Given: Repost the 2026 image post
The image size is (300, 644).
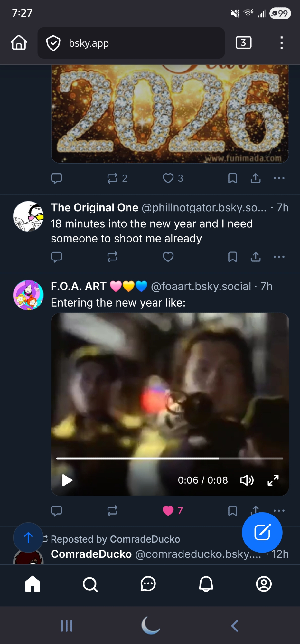Looking at the screenshot, I should 112,178.
